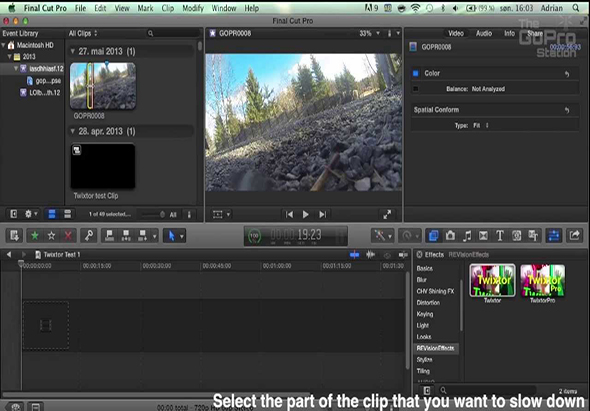
Task: Toggle timeline skimming icon
Action: click(354, 255)
